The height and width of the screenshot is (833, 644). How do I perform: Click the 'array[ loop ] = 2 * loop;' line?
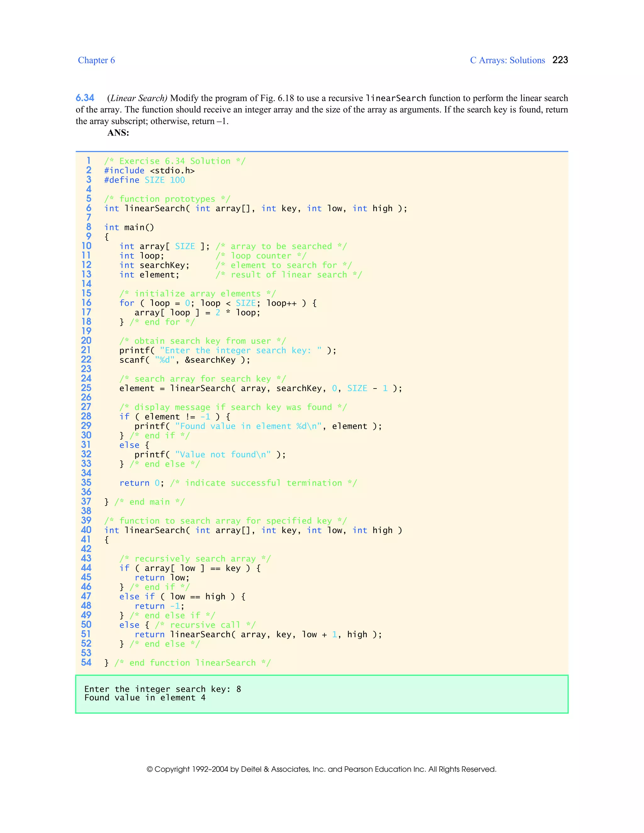tap(197, 312)
